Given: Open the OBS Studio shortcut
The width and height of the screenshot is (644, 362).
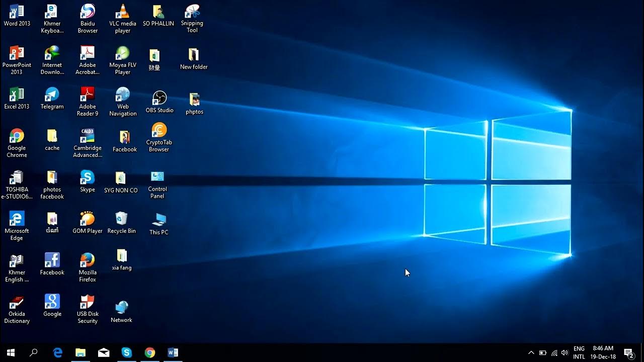Looking at the screenshot, I should tap(159, 102).
